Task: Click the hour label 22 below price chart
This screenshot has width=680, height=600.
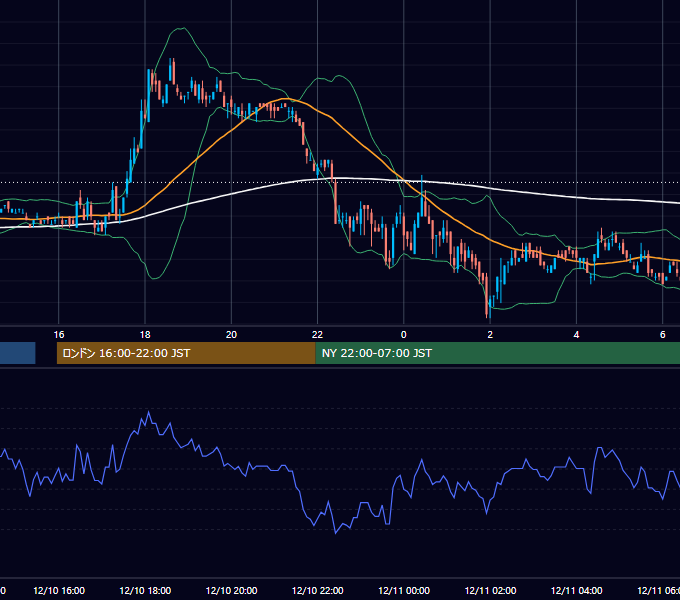Action: tap(318, 335)
